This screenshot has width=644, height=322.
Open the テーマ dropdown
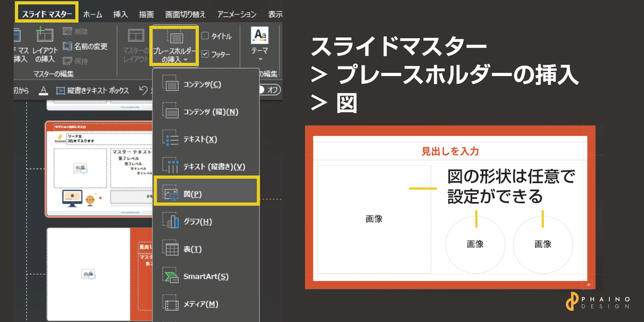pos(260,46)
